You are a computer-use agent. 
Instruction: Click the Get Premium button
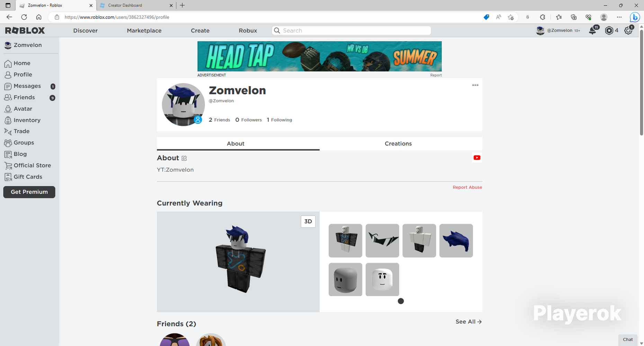(29, 192)
